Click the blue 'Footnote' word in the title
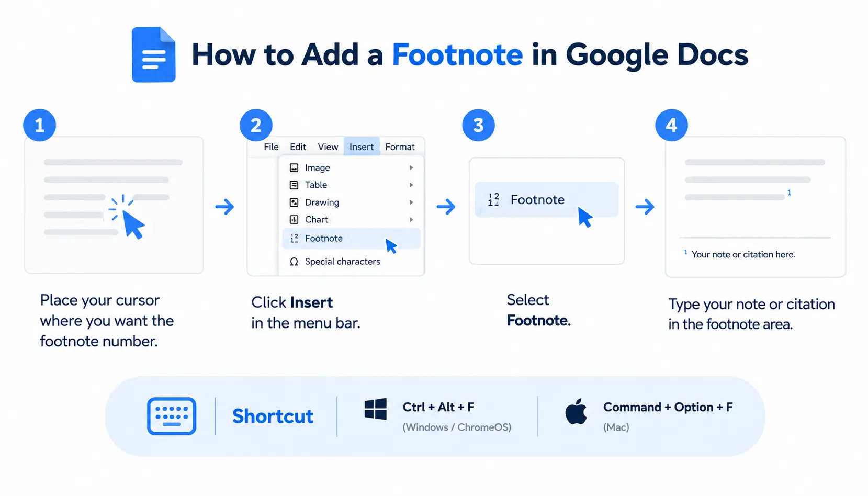 (457, 54)
